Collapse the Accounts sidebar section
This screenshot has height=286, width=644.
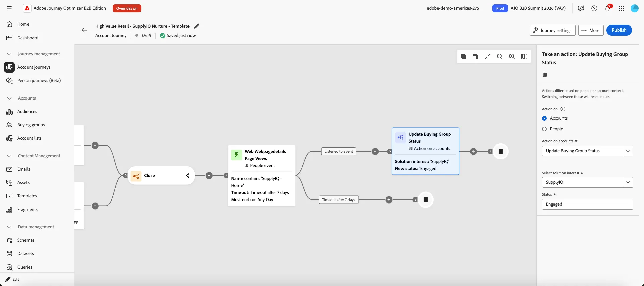tap(9, 98)
